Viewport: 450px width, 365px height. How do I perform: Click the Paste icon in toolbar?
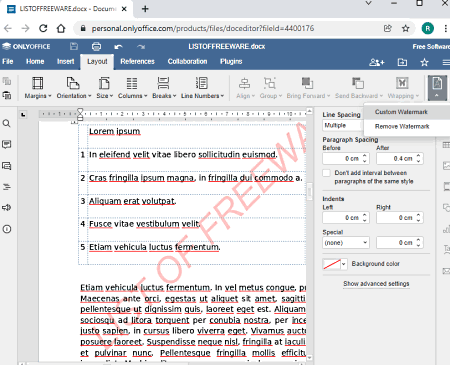point(7,96)
